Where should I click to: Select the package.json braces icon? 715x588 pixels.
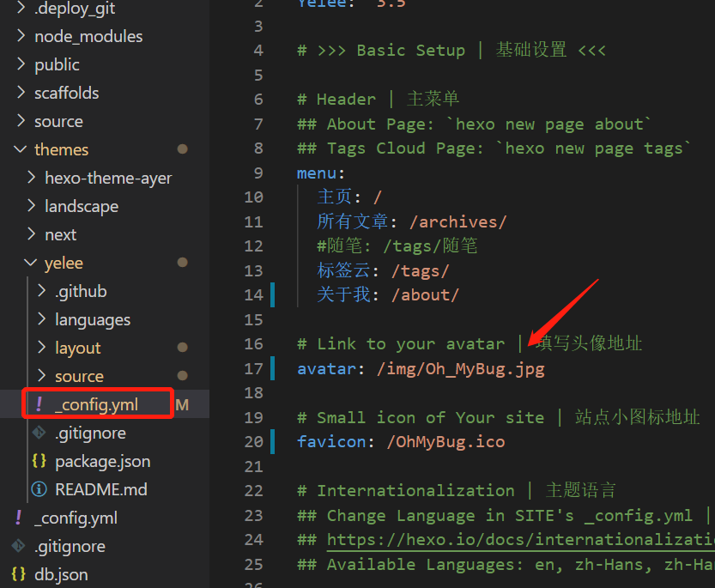38,461
